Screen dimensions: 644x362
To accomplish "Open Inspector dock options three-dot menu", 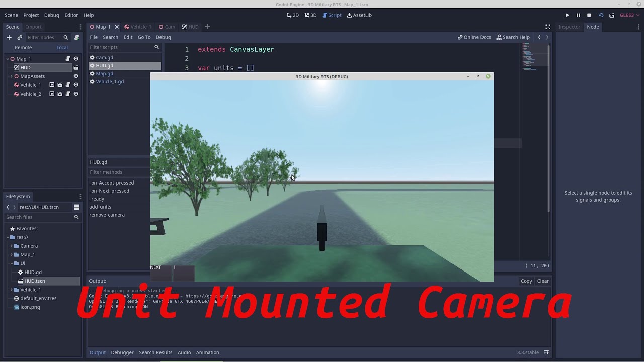I will [x=638, y=27].
